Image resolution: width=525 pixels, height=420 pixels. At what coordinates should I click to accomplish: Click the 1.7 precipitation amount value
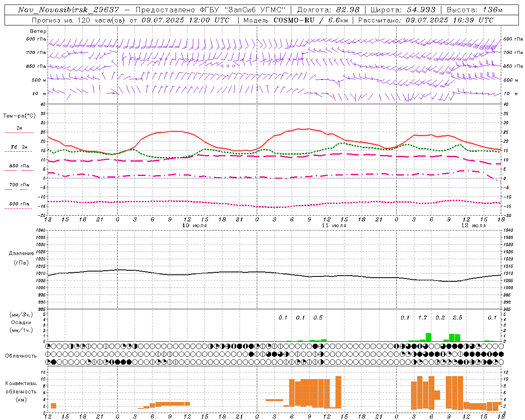[x=422, y=317]
